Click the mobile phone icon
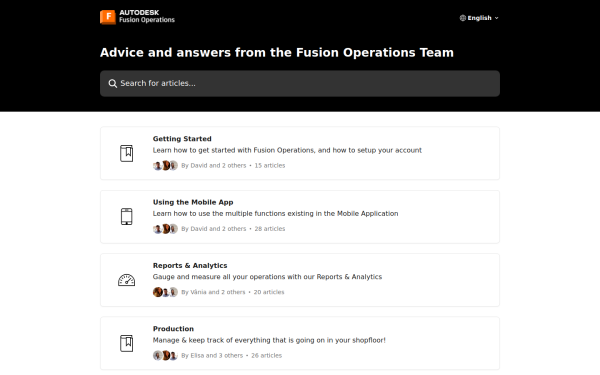 (x=127, y=217)
